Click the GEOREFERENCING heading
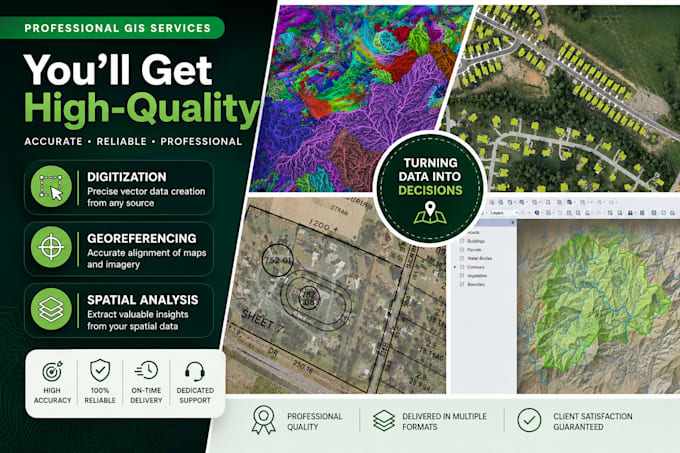Screen dimensions: 680x453 click(x=142, y=238)
